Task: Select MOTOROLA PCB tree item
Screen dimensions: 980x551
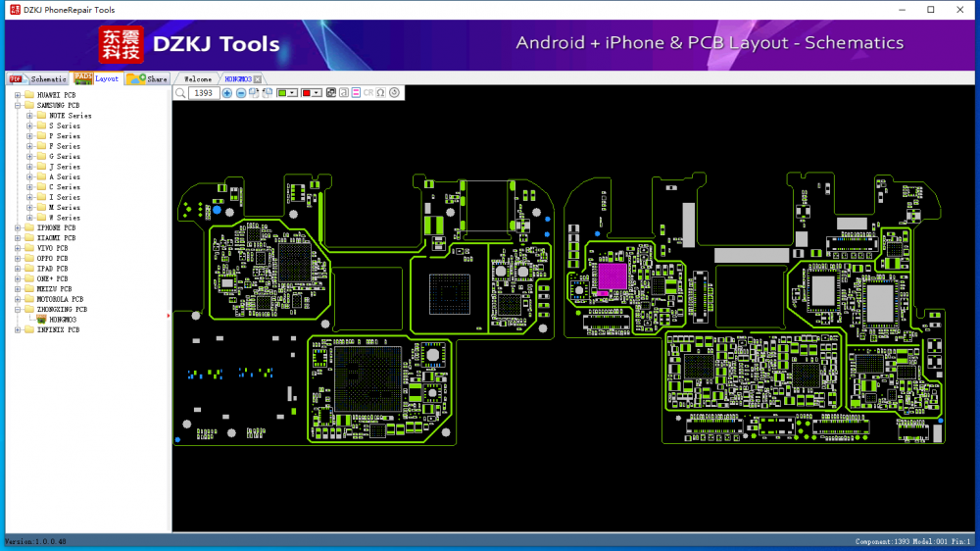Action: point(60,299)
